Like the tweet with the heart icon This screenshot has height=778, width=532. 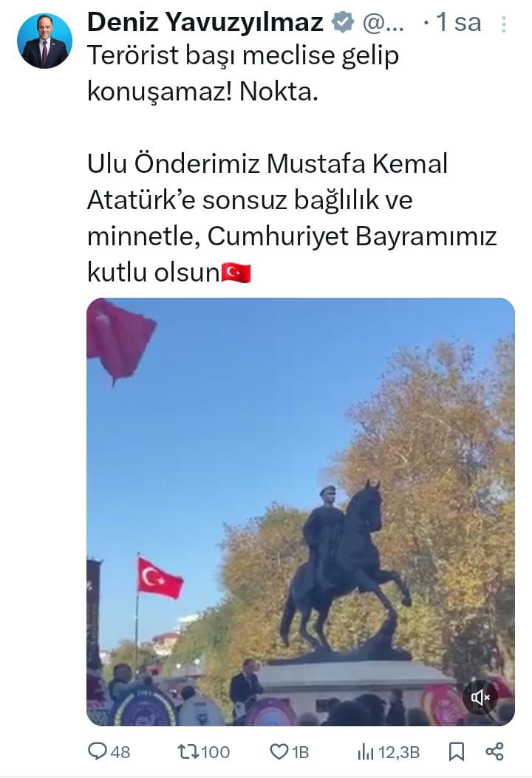279,751
